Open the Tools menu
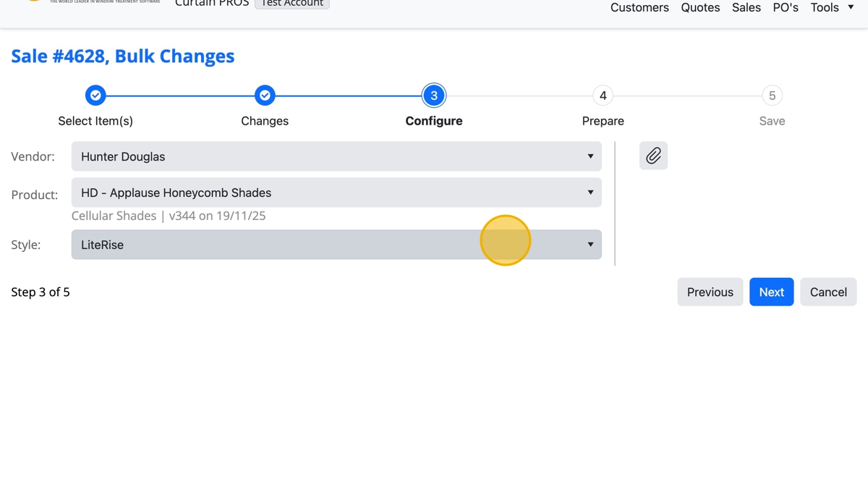 [825, 7]
